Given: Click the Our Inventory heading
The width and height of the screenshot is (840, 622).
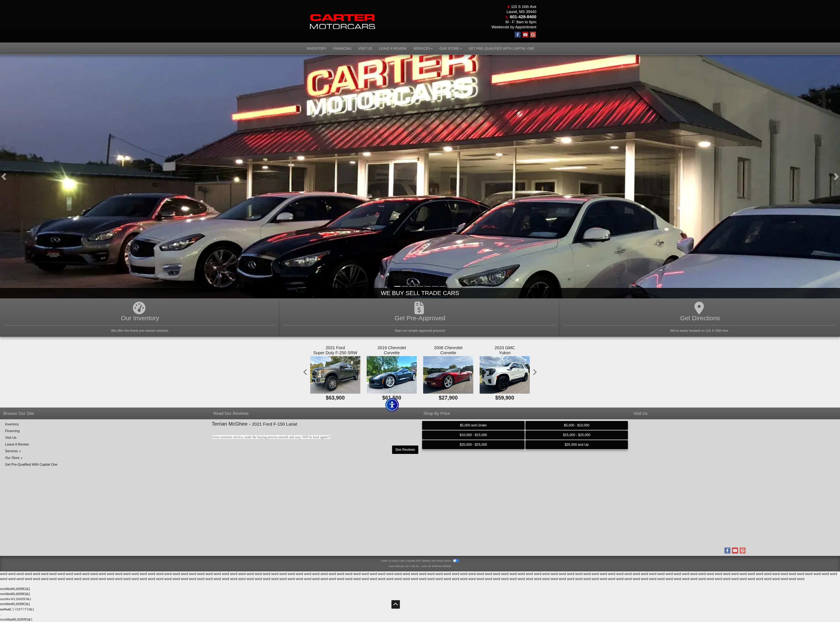Looking at the screenshot, I should point(140,318).
